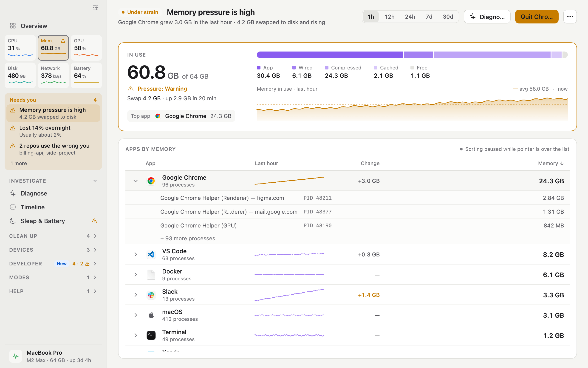The width and height of the screenshot is (588, 368).
Task: Click the Timeline clock icon
Action: [x=13, y=207]
